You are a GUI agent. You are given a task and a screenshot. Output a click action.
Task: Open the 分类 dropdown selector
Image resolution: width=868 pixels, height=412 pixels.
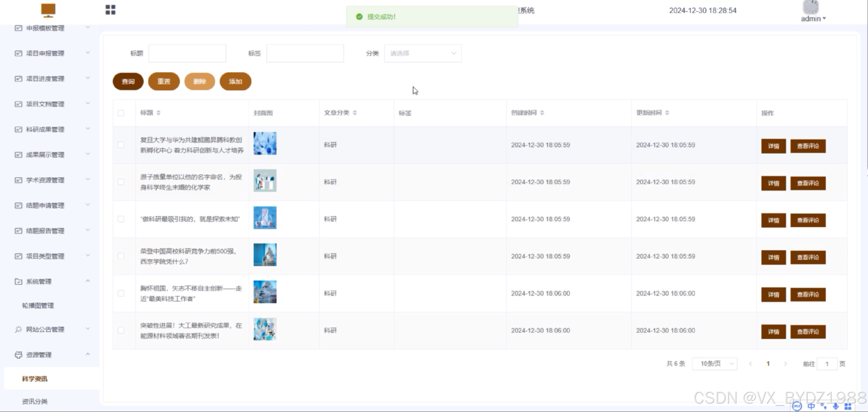(422, 53)
